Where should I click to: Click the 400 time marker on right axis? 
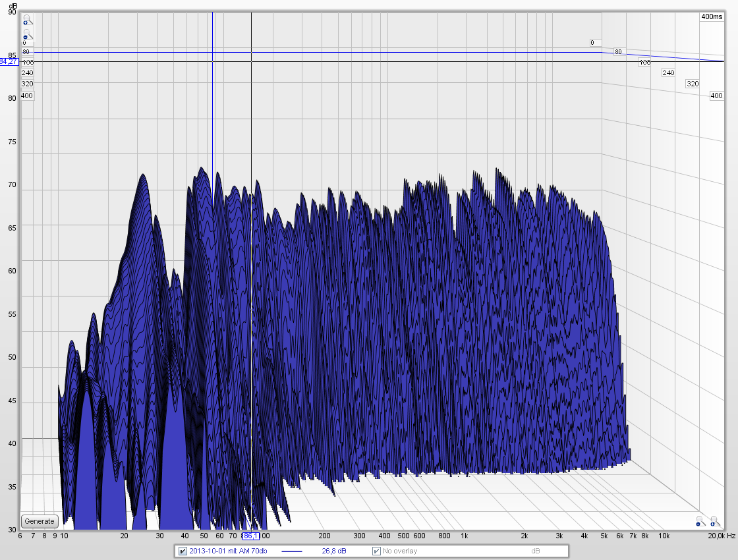tap(716, 96)
